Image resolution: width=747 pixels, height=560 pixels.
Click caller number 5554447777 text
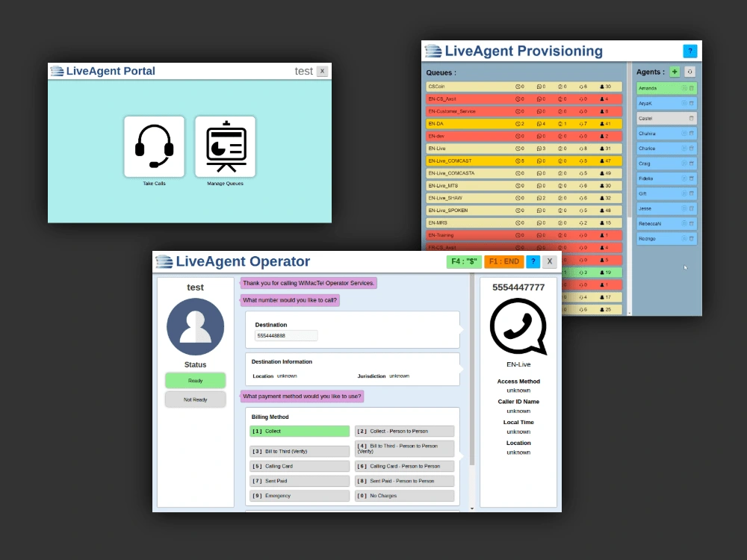[518, 287]
